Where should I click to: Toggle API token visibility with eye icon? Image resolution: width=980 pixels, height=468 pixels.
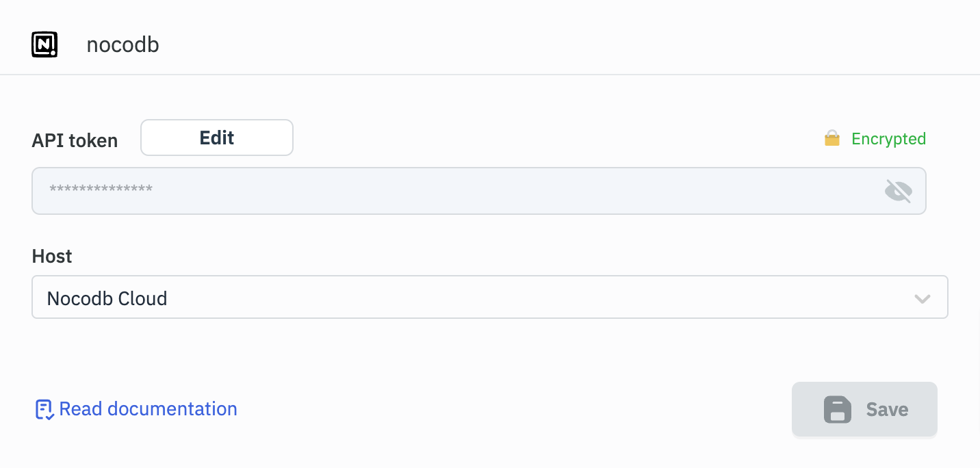pos(898,191)
